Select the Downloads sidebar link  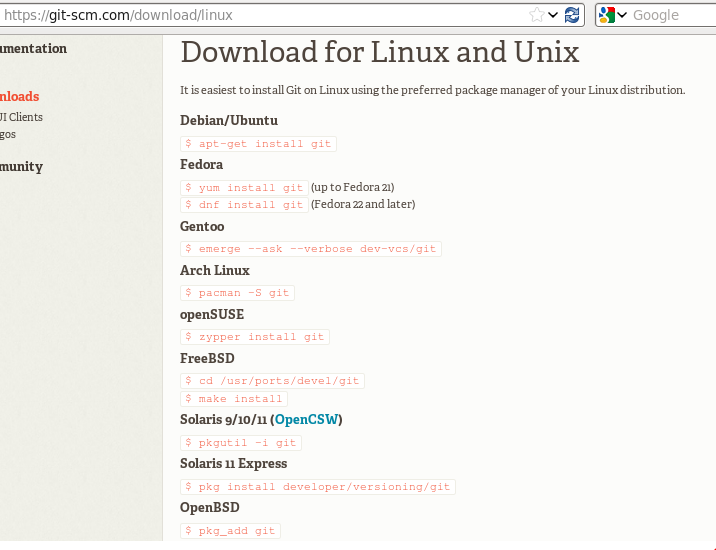pos(20,96)
